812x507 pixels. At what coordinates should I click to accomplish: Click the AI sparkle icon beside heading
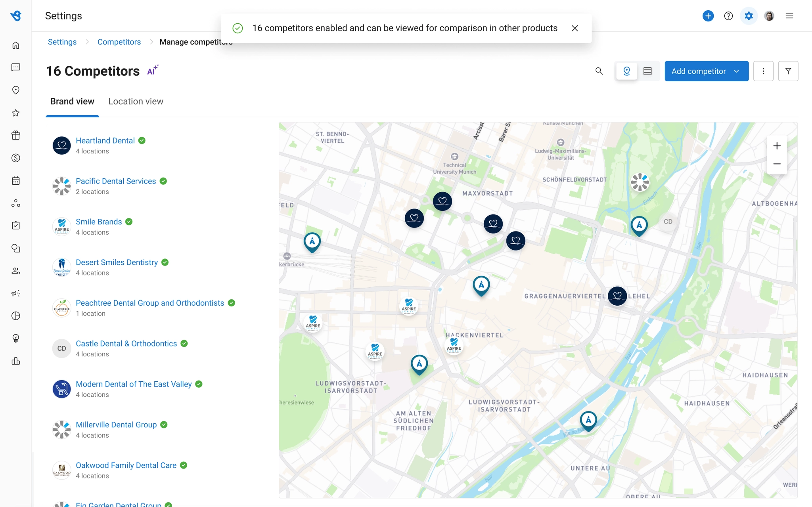(x=152, y=70)
